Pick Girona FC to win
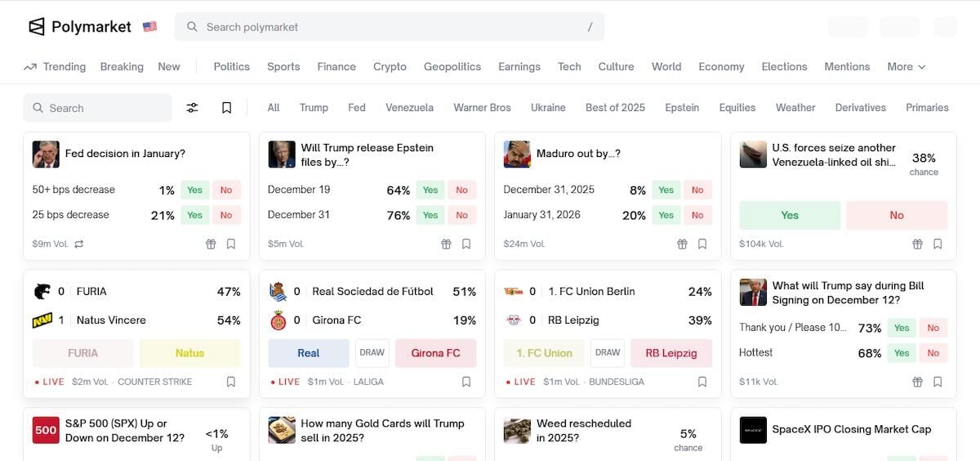980x461 pixels. tap(435, 353)
